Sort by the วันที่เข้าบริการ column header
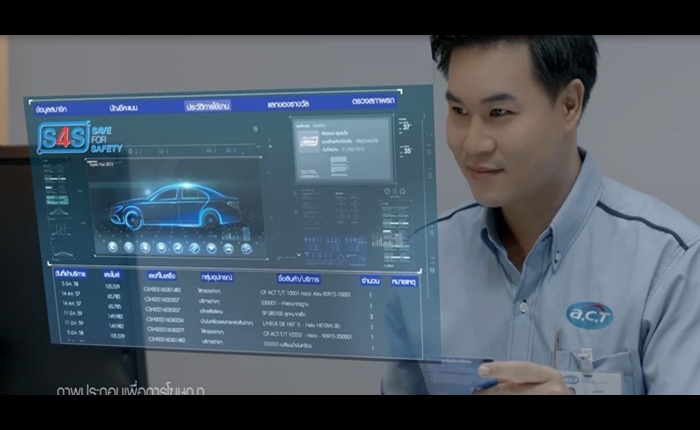The width and height of the screenshot is (700, 430). 70,274
